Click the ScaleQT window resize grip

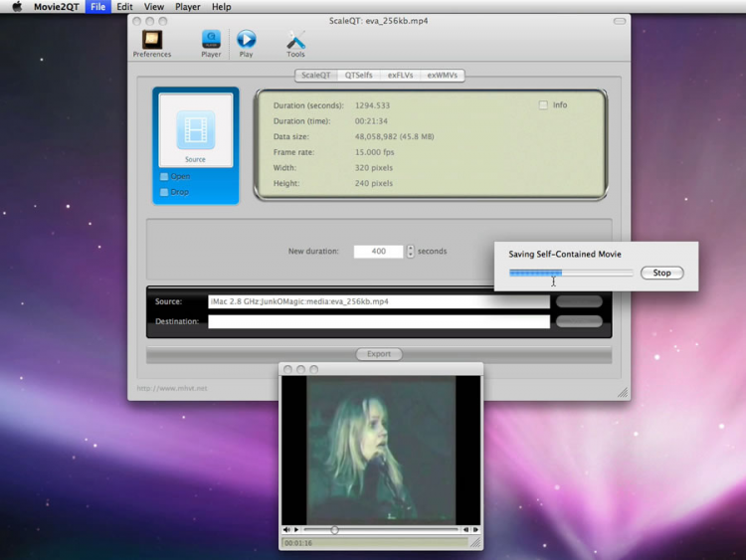623,392
